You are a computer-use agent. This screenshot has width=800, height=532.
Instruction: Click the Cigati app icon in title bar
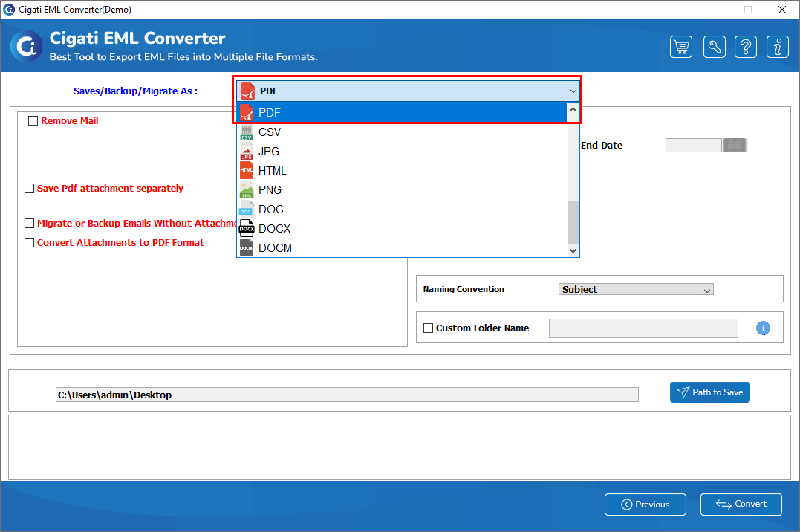[9, 10]
